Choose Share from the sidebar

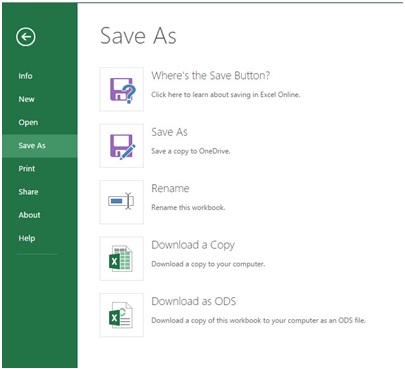[x=28, y=192]
